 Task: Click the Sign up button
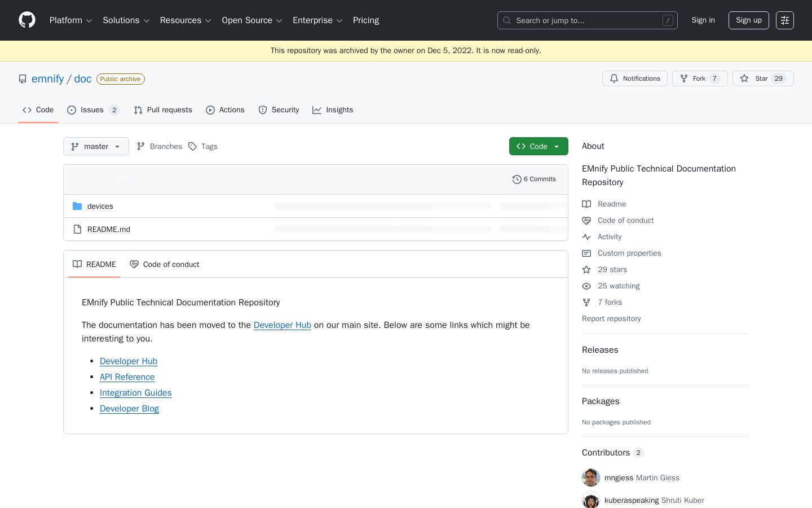(749, 20)
